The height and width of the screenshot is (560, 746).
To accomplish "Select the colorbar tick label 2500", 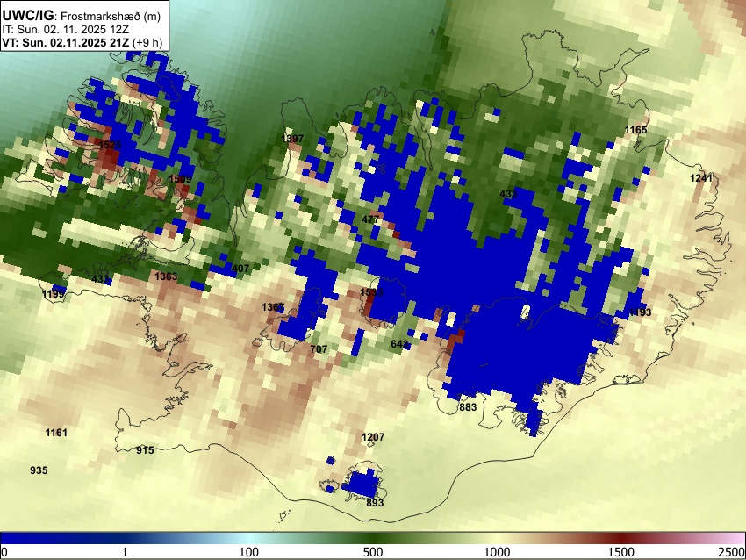I will coord(732,552).
